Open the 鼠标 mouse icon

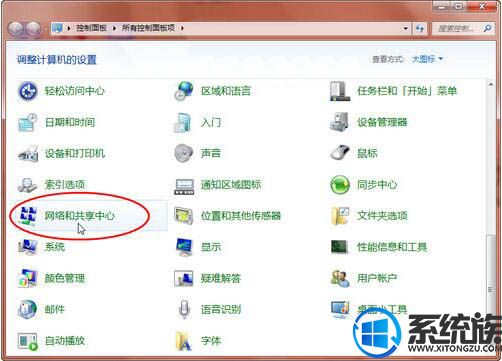(340, 153)
